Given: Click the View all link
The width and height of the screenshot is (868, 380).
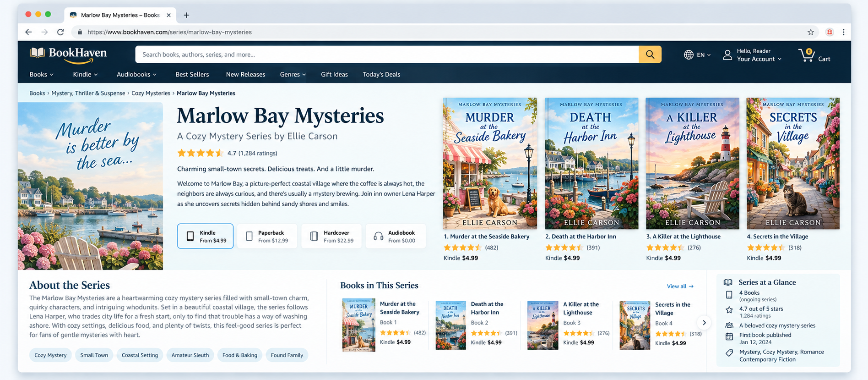Looking at the screenshot, I should click(680, 286).
